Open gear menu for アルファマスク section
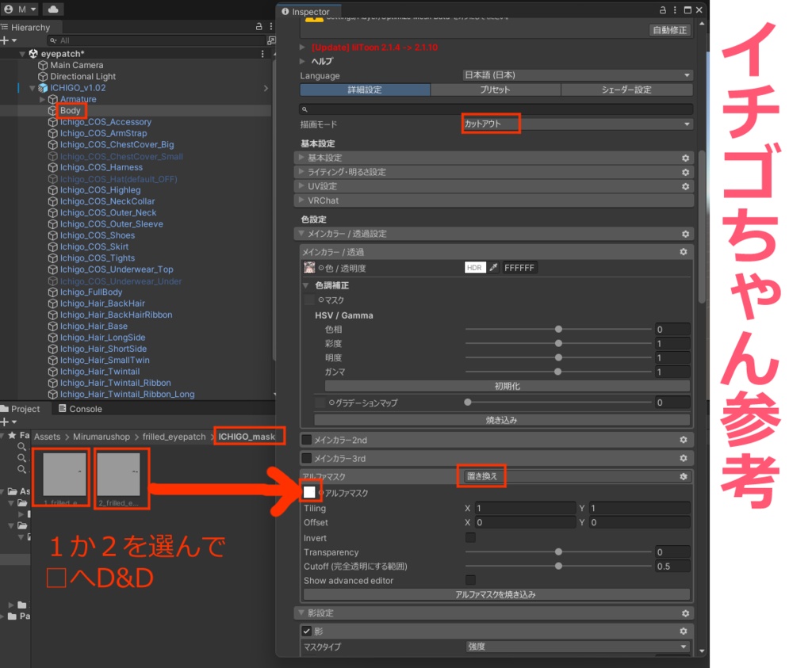812x668 pixels. pos(684,476)
